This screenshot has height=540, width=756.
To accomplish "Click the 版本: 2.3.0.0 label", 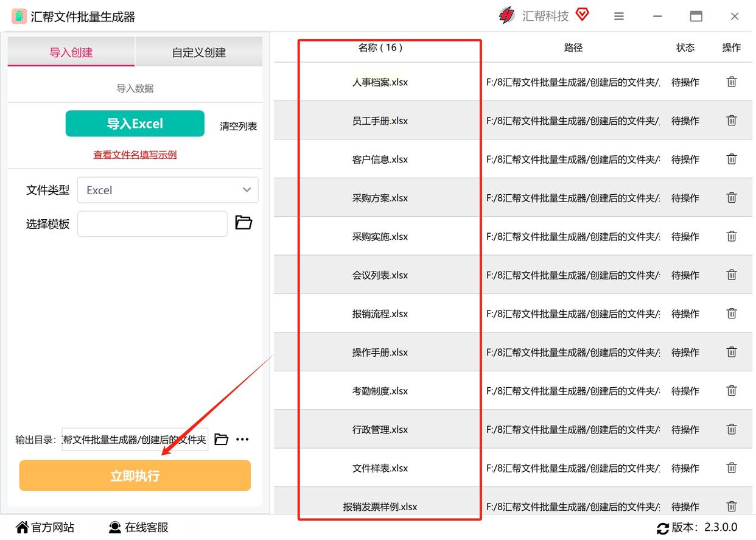I will pos(704,527).
